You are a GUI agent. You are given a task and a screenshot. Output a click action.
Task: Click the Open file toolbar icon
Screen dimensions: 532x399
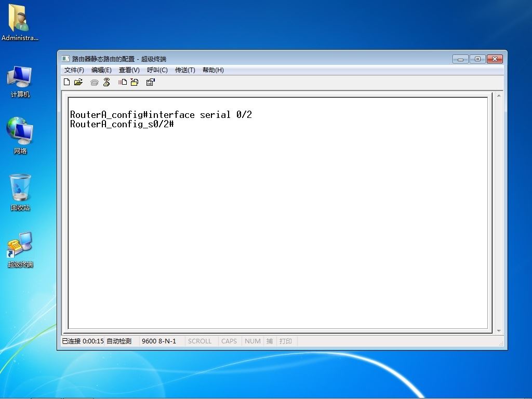click(x=78, y=82)
